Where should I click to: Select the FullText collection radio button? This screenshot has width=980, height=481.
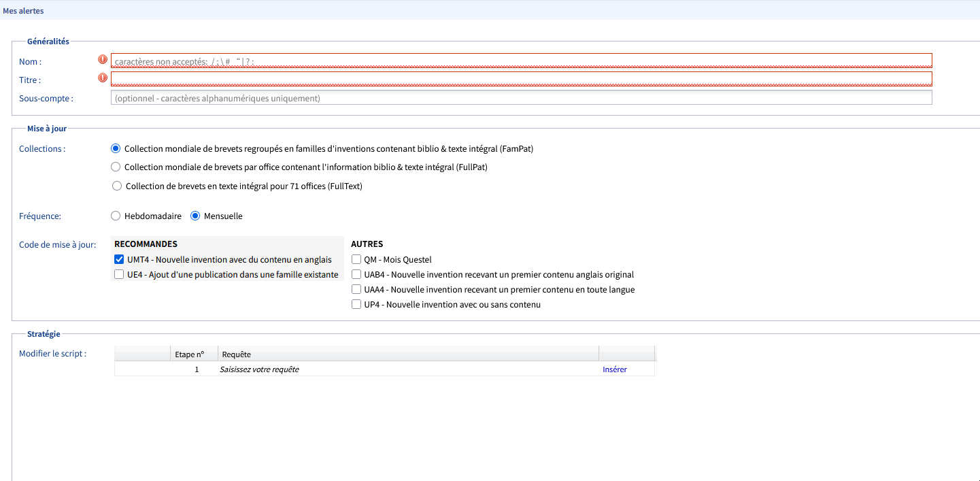pyautogui.click(x=117, y=186)
